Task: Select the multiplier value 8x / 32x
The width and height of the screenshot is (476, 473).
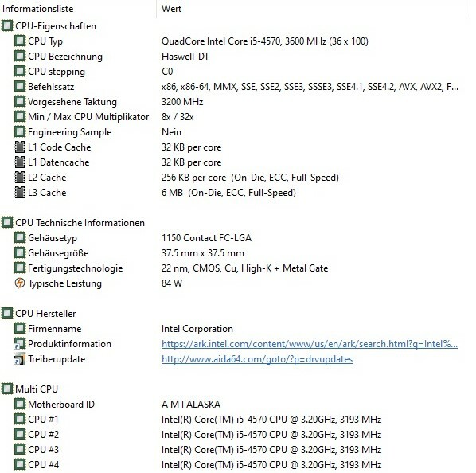Action: pos(178,117)
